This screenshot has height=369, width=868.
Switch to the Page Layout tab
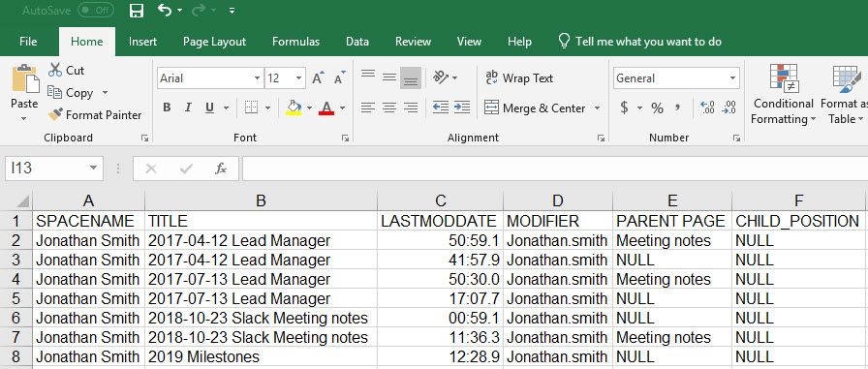coord(214,42)
